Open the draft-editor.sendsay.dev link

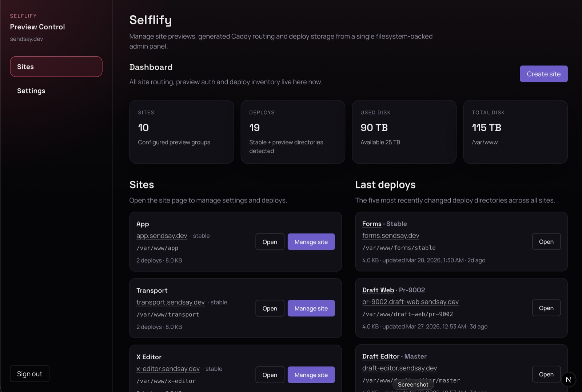click(399, 368)
